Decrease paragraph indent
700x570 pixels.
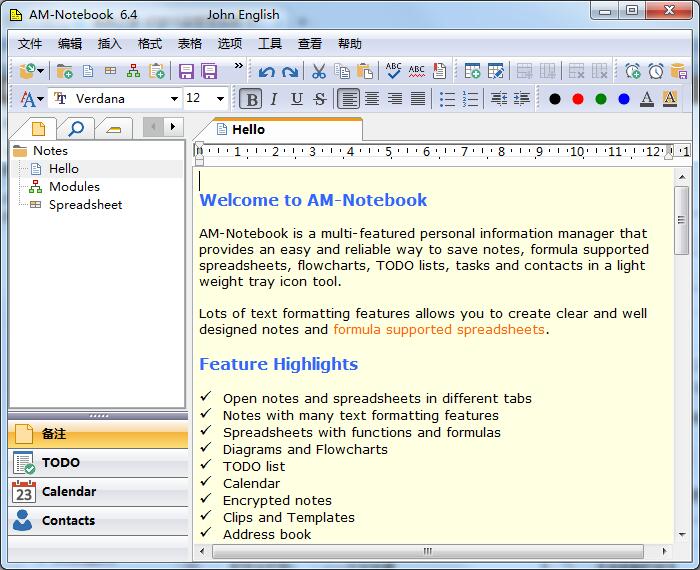click(499, 99)
